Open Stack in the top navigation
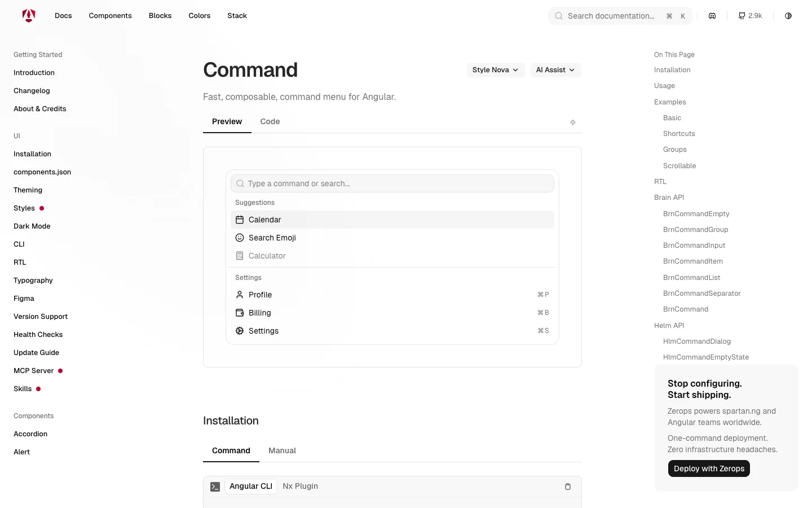 237,16
